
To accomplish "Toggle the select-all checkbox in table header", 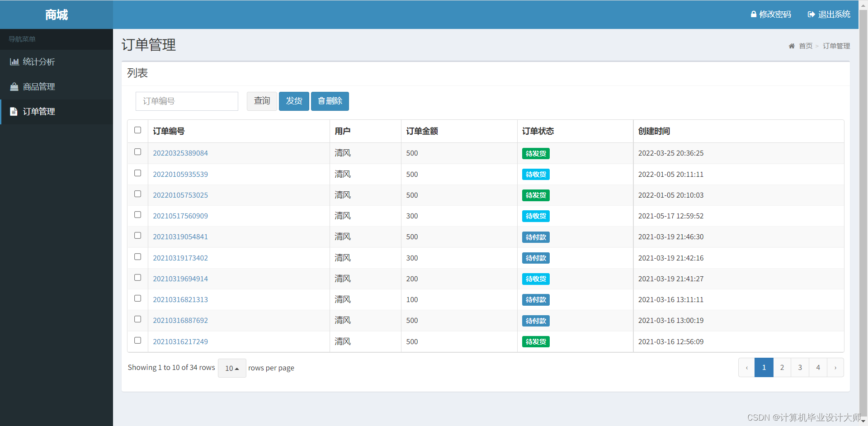I will [x=137, y=130].
